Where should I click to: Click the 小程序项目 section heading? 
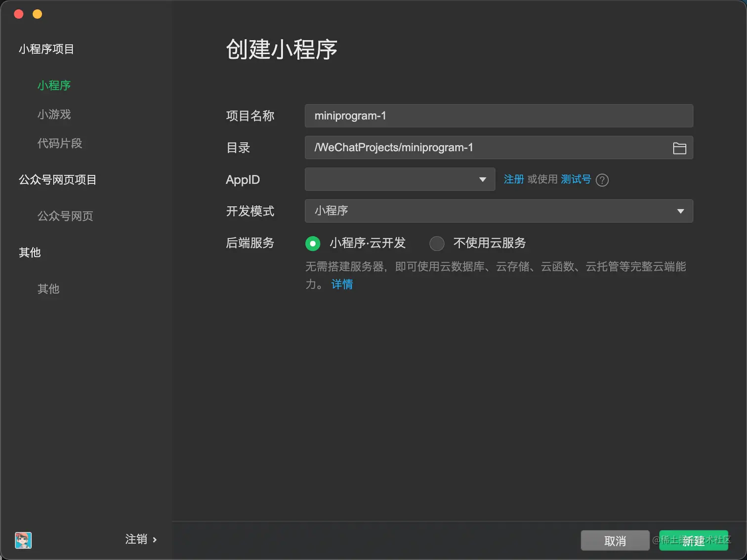pyautogui.click(x=46, y=49)
